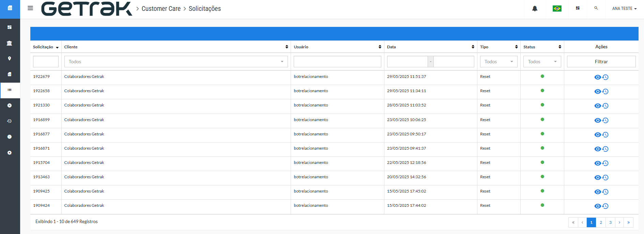
Task: Click green status dot of request 1922679
Action: (542, 76)
